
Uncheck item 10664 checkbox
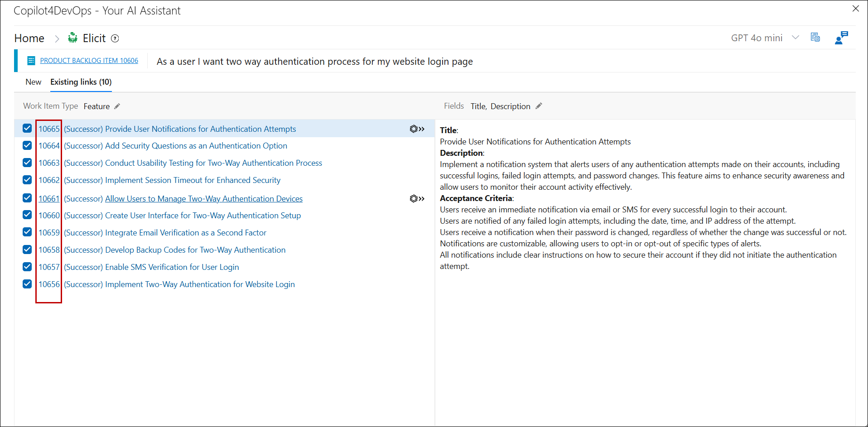point(27,146)
